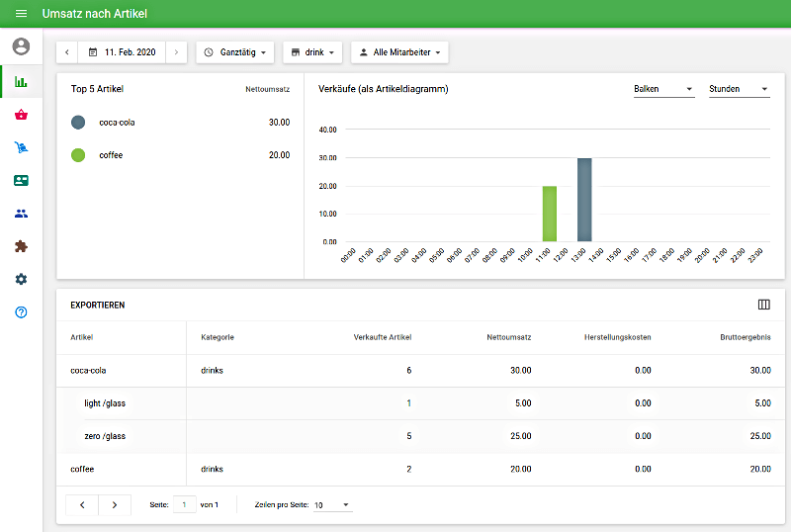
Task: Click the 11. Feb. 2020 date picker
Action: [122, 51]
